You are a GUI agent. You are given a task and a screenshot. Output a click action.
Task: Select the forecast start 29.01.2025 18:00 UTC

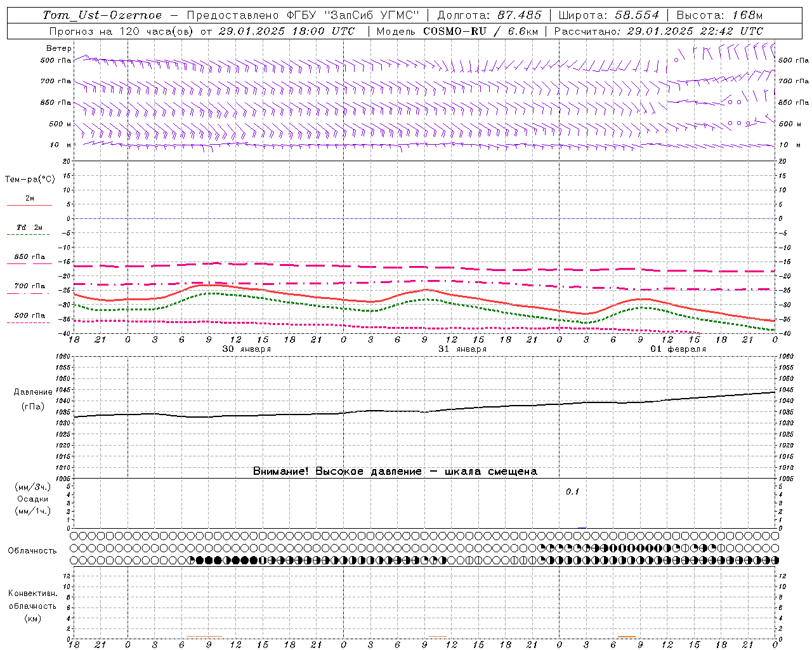coord(287,31)
